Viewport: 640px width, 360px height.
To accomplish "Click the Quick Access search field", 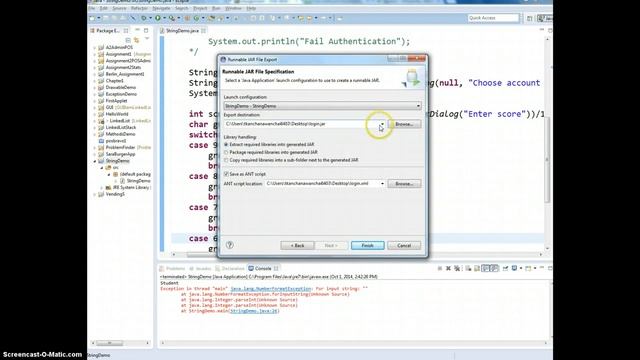I will coord(493,18).
